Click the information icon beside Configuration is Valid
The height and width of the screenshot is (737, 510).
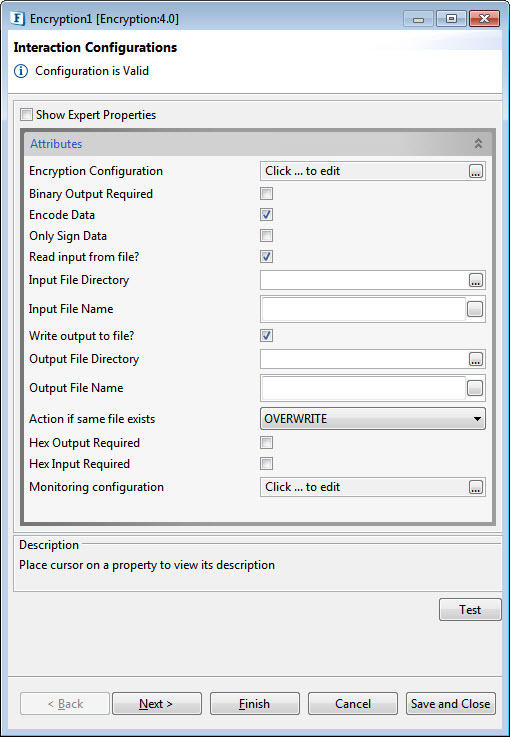[x=21, y=71]
